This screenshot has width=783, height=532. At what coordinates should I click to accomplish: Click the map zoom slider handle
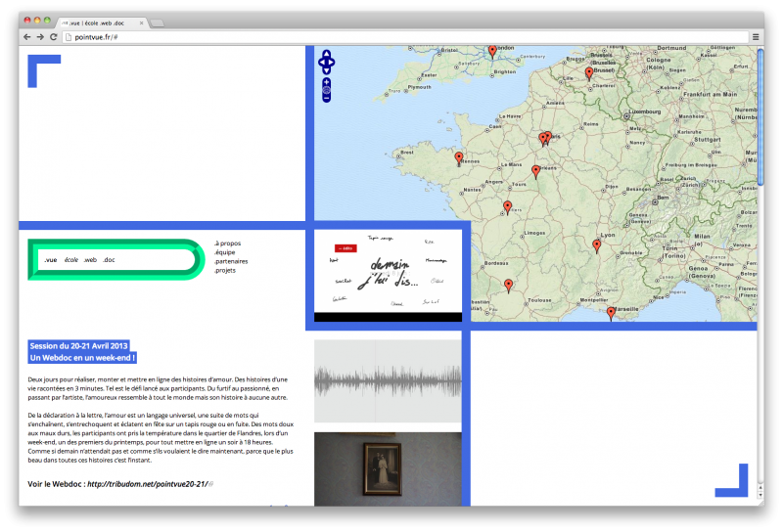pyautogui.click(x=326, y=90)
